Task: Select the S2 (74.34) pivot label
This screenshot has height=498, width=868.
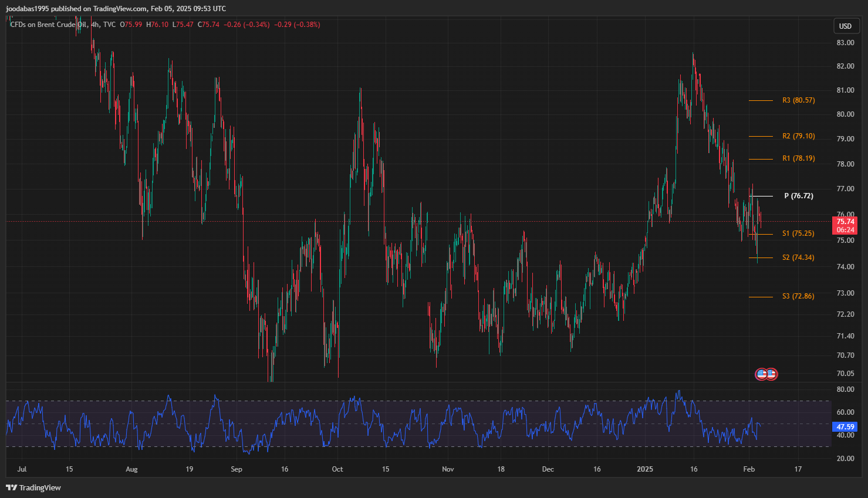Action: click(x=798, y=258)
